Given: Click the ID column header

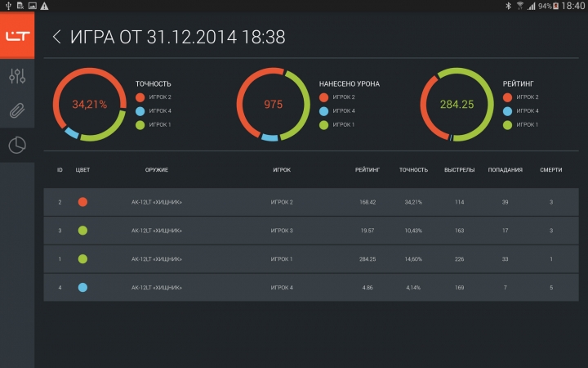Looking at the screenshot, I should [60, 170].
